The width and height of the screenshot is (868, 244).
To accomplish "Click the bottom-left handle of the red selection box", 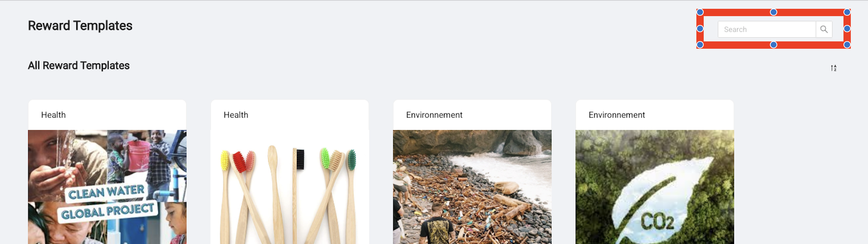I will tap(700, 45).
